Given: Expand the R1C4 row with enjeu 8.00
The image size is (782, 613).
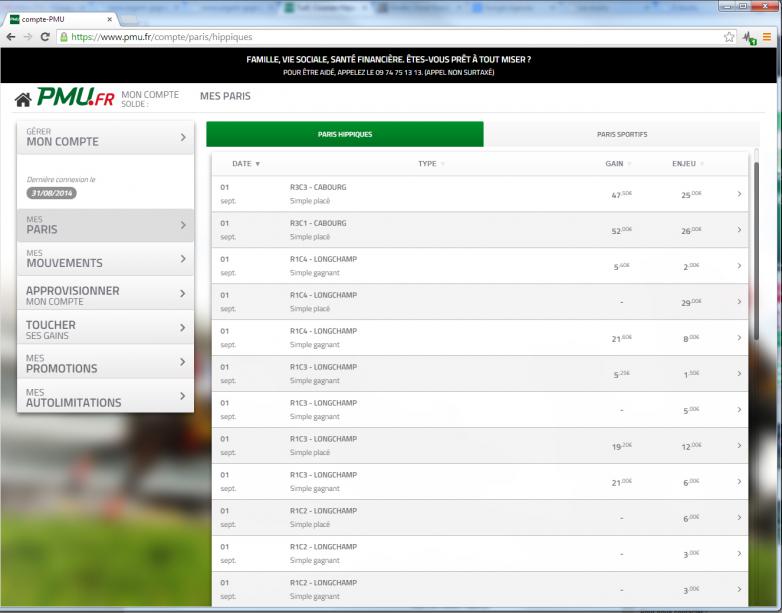Looking at the screenshot, I should (x=739, y=338).
